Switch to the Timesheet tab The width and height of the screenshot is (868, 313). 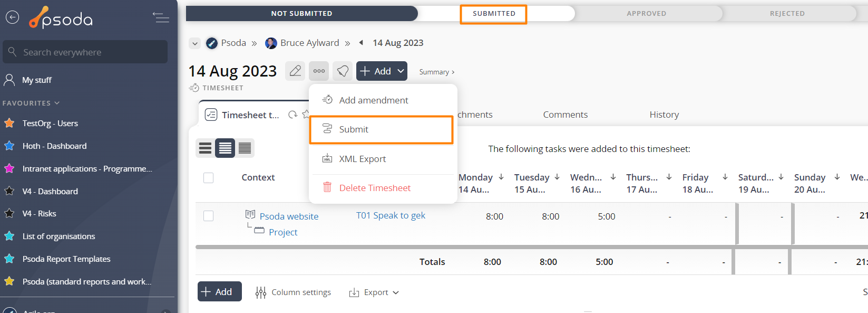pos(250,115)
